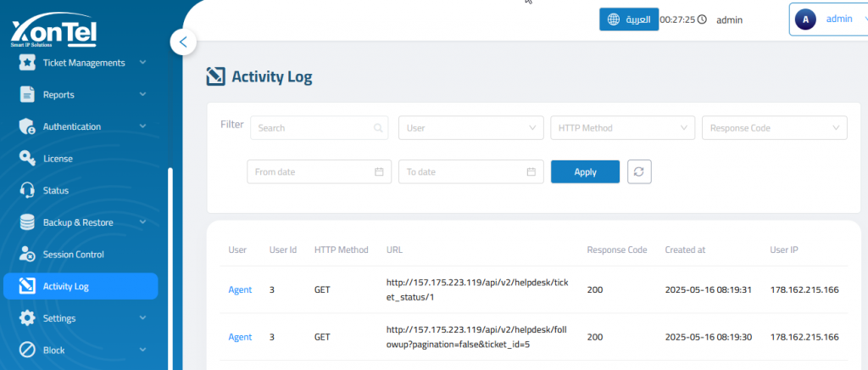Click the search magnifier icon
The height and width of the screenshot is (370, 868).
pyautogui.click(x=378, y=128)
